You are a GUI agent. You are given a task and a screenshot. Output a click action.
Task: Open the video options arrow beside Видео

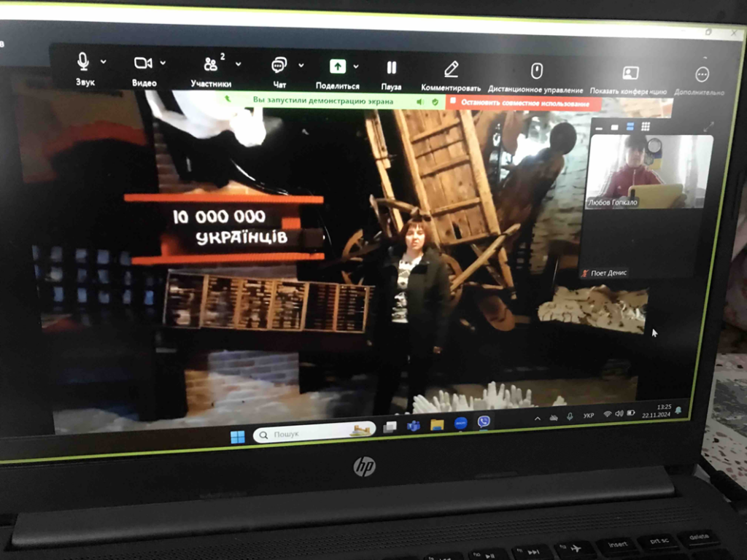(x=163, y=63)
